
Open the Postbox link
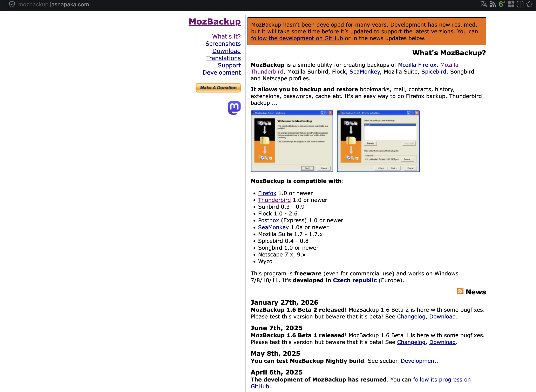pyautogui.click(x=268, y=220)
